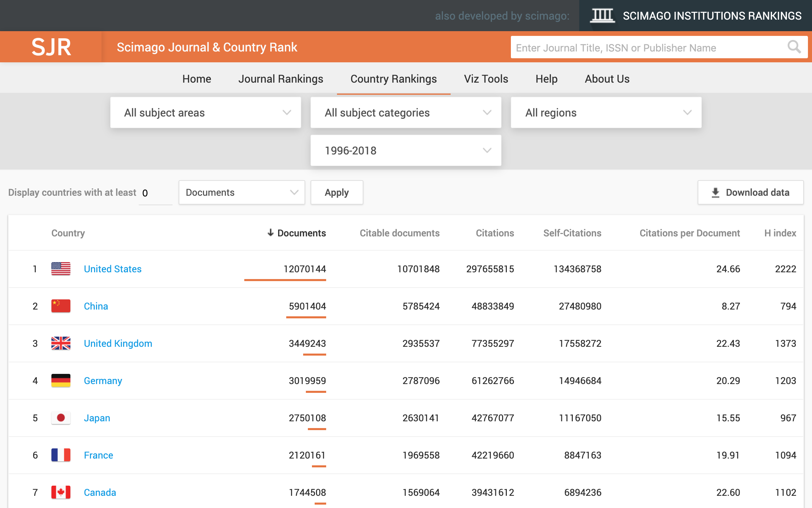Open the Germany country link

(103, 381)
